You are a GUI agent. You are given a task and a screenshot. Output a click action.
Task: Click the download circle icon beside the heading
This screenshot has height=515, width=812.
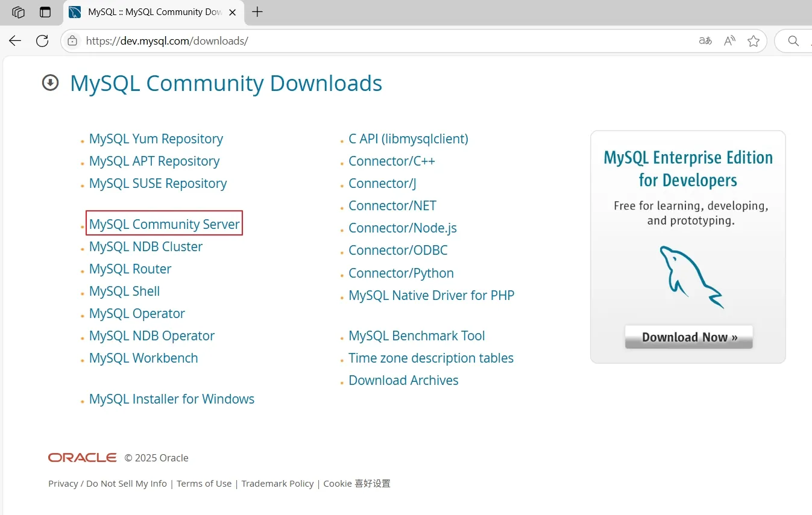(x=50, y=83)
